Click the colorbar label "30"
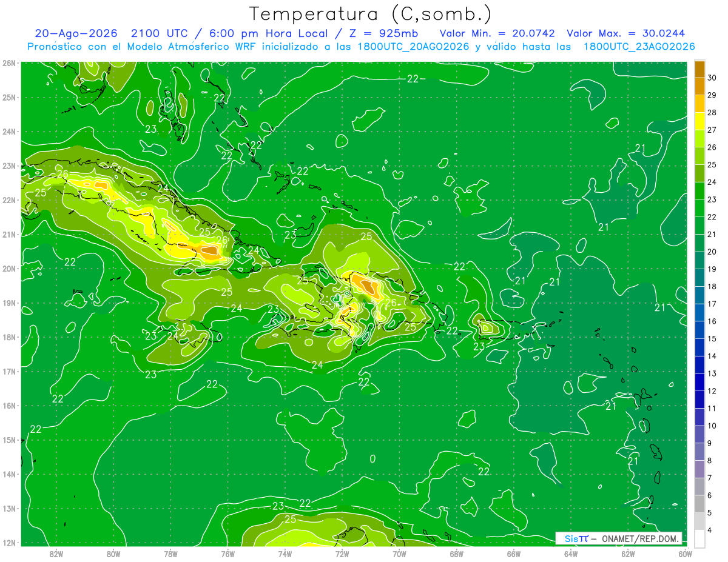Screen dimensions: 728x562 pos(712,78)
